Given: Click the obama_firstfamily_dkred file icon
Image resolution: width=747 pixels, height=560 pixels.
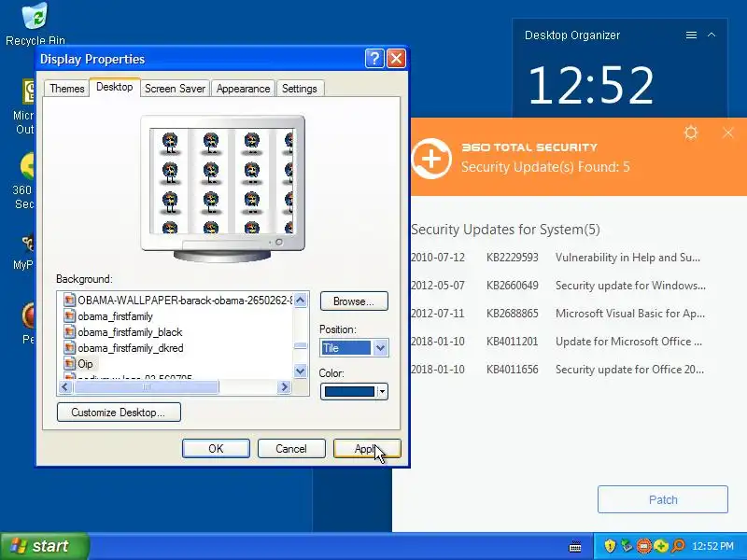Looking at the screenshot, I should tap(69, 347).
